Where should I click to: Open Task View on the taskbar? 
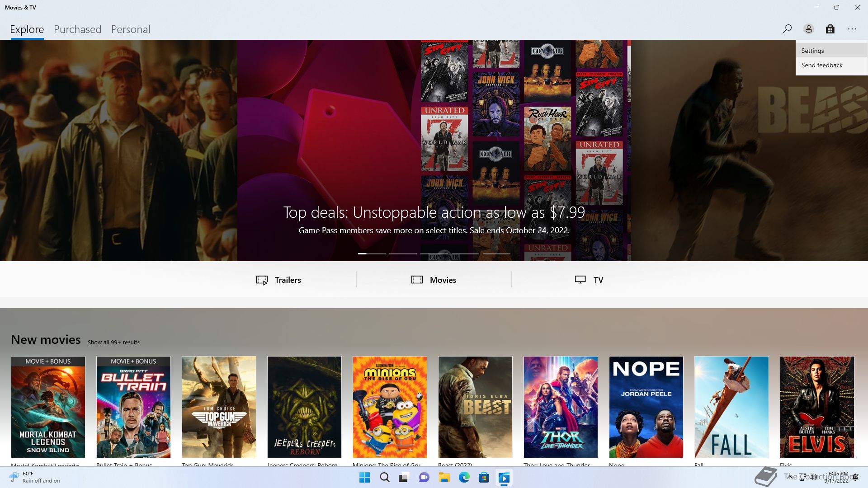[x=404, y=478]
